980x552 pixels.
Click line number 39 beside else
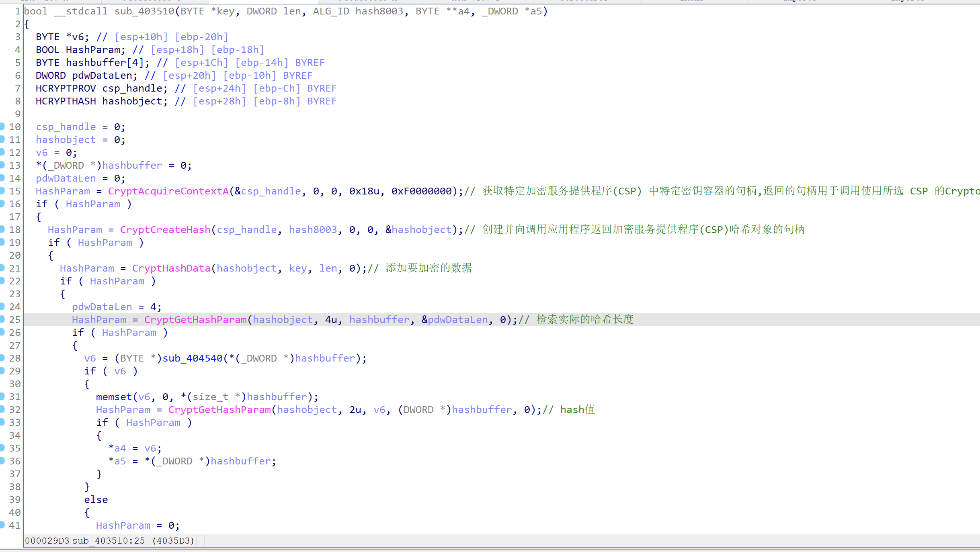pos(14,500)
